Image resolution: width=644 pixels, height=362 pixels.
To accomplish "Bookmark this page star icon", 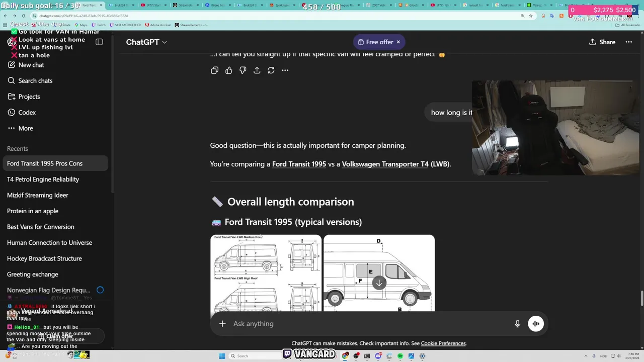I will (x=531, y=16).
